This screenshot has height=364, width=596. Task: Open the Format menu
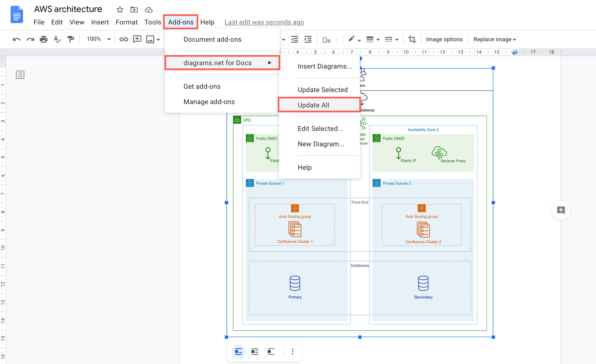127,22
